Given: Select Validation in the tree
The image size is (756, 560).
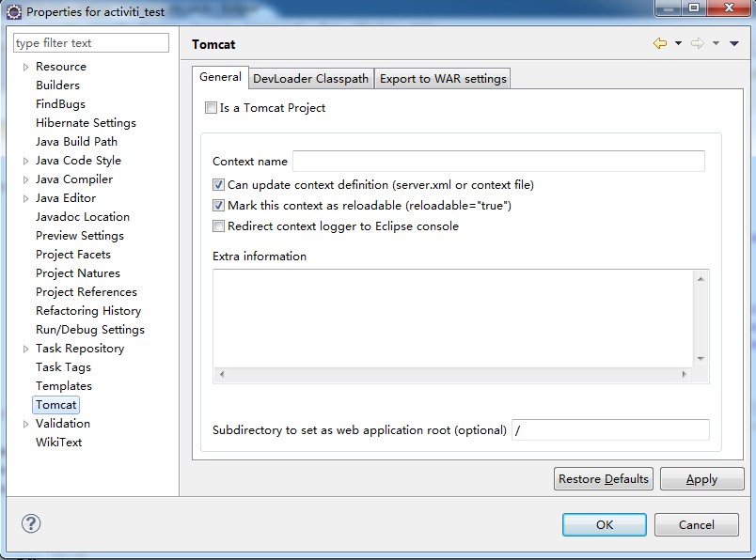Looking at the screenshot, I should 63,424.
